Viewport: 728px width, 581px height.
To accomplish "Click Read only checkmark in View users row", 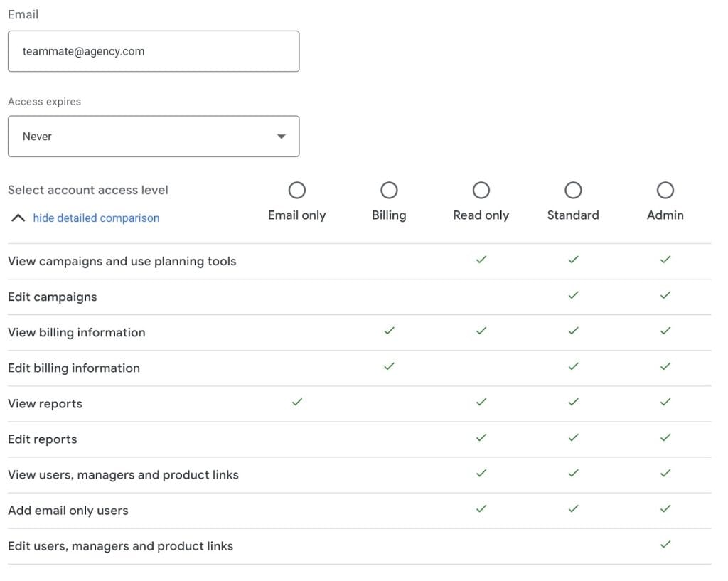I will [481, 473].
